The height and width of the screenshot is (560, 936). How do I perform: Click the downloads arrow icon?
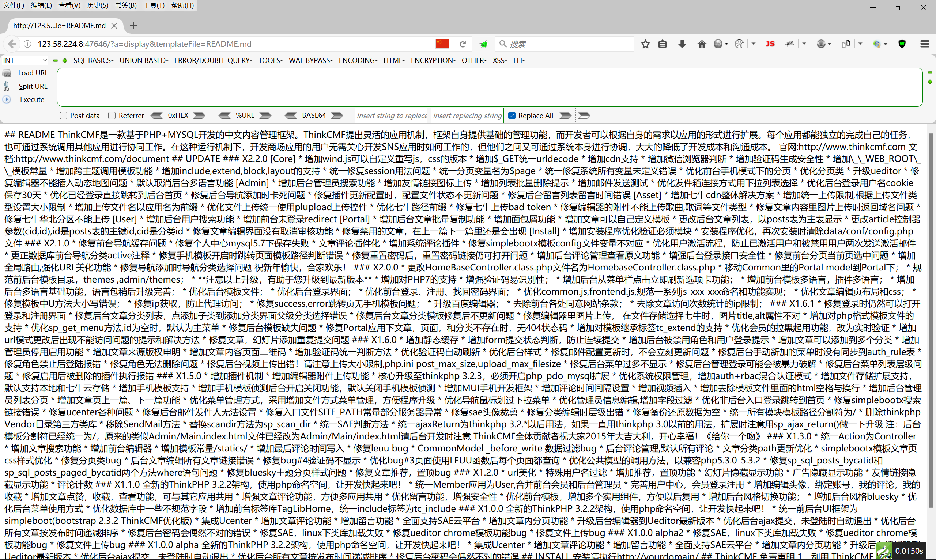[682, 44]
